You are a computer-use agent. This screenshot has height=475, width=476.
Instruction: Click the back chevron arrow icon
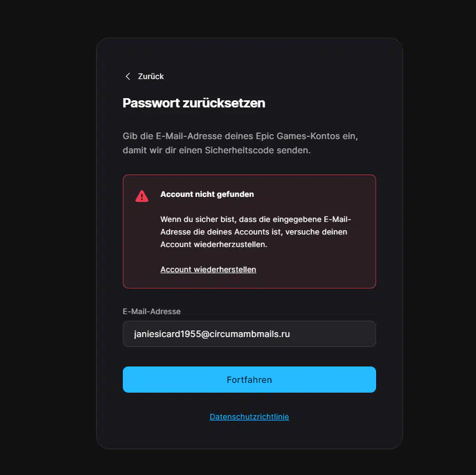point(128,76)
